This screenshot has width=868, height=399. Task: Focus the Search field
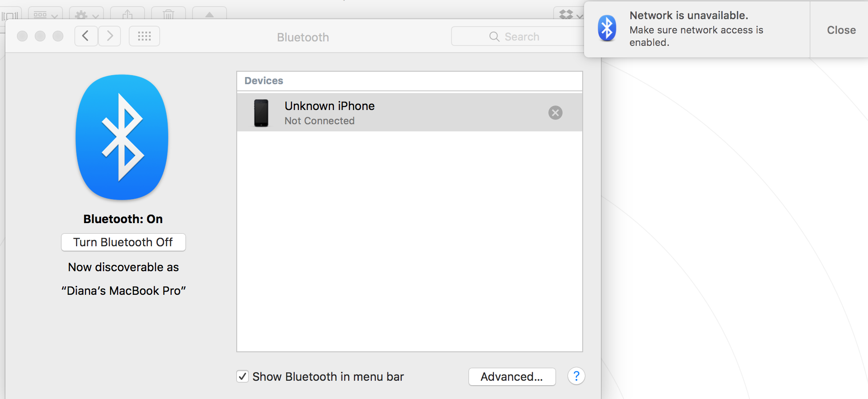point(517,37)
